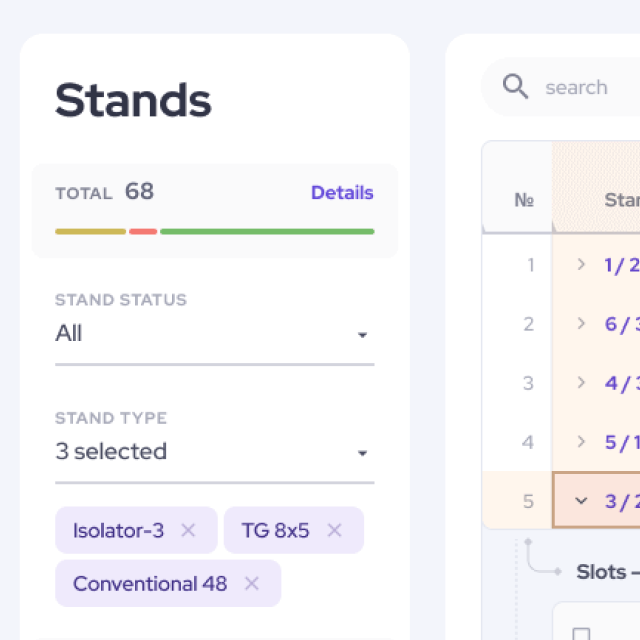This screenshot has width=640, height=640.
Task: Remove the Conventional 48 filter chip
Action: pyautogui.click(x=252, y=583)
